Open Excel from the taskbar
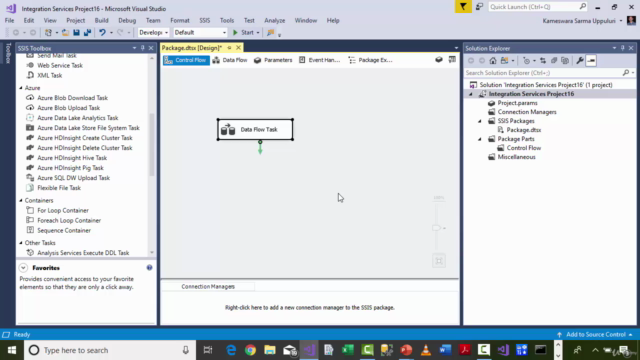This screenshot has width=640, height=360. [348, 350]
